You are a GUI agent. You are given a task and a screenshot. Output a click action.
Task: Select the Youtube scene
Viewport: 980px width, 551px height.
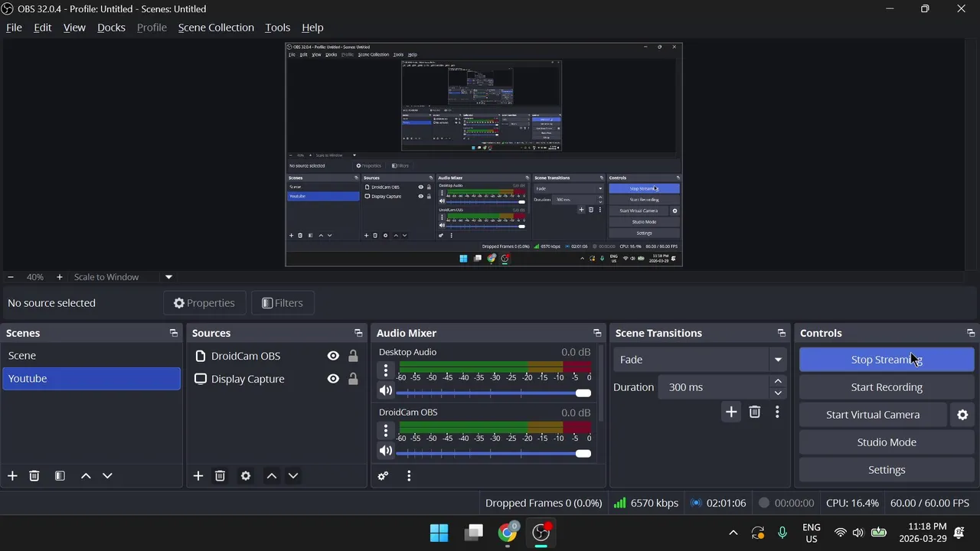coord(91,379)
